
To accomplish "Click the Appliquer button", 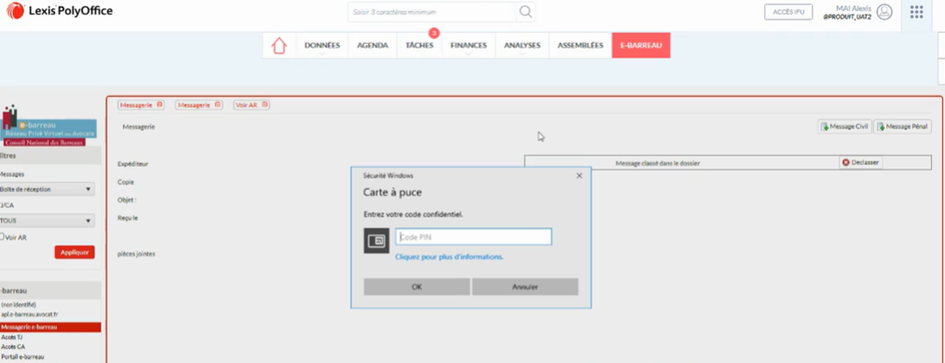I will (x=75, y=252).
